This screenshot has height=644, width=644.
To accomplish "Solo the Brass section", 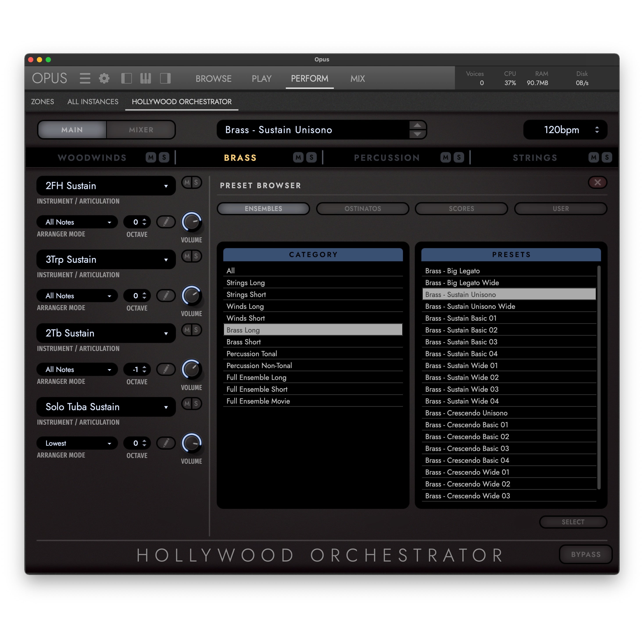I will click(311, 157).
